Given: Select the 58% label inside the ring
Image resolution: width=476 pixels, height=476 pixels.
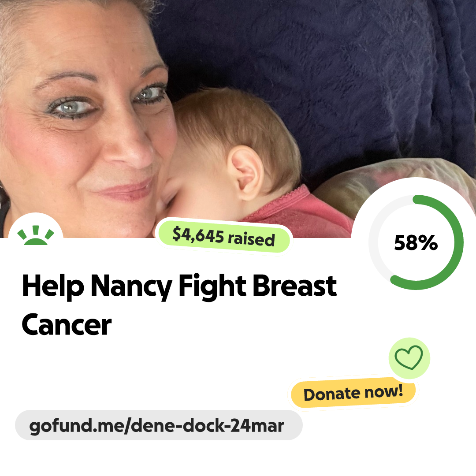Looking at the screenshot, I should coord(416,243).
